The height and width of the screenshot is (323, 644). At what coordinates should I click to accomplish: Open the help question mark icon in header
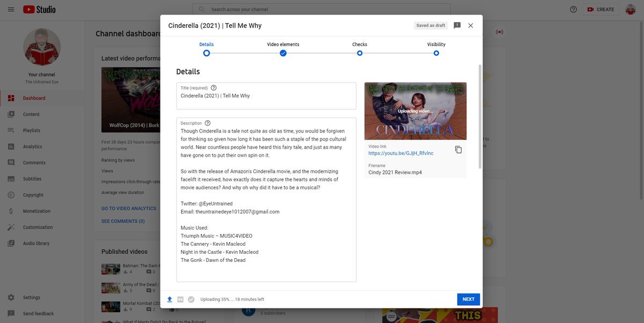click(573, 10)
